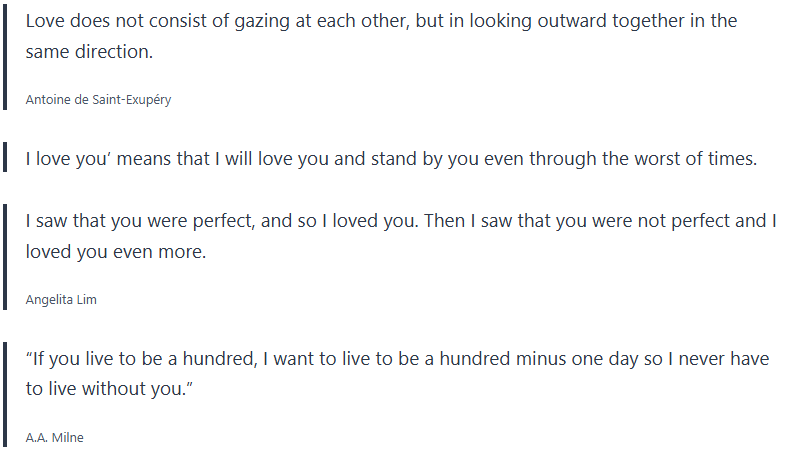806x452 pixels.
Task: Click the text 'loved you even more.'
Action: point(115,252)
